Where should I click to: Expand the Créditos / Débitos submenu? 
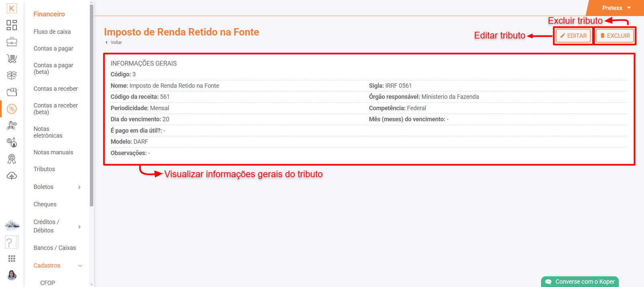click(x=79, y=227)
